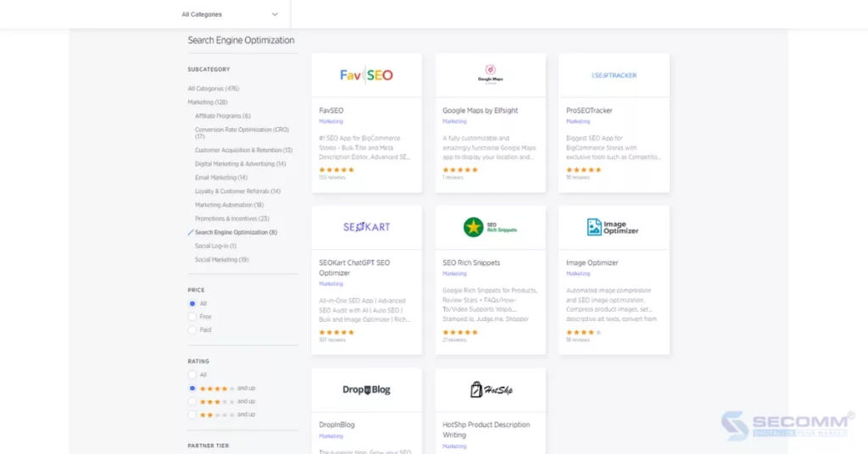Choose All Categories (476) subcategory
The width and height of the screenshot is (868, 454).
pos(213,88)
